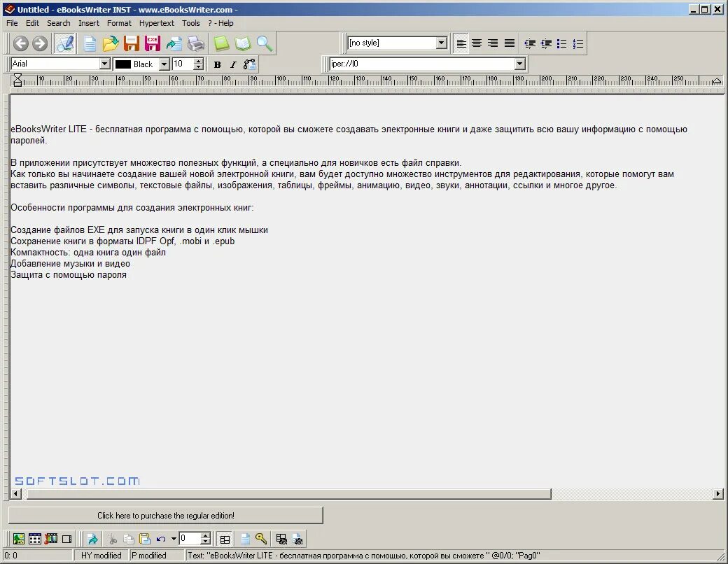Toggle bulleted list formatting
Image resolution: width=728 pixels, height=564 pixels.
[x=562, y=43]
